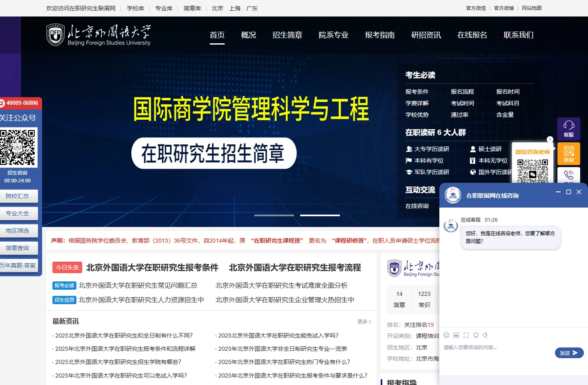Open 学校库 link in top bar
This screenshot has width=588, height=385.
135,8
